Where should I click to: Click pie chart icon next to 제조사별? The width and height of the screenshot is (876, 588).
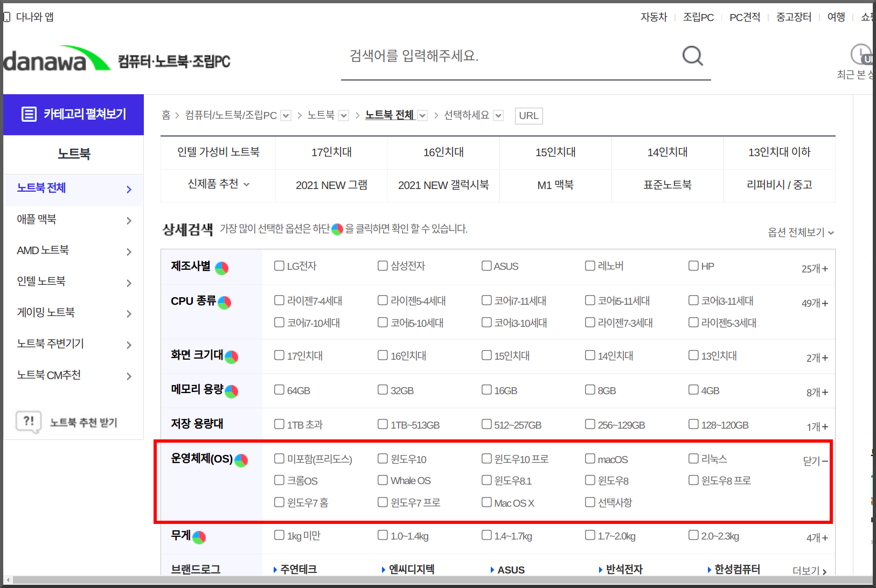point(221,268)
